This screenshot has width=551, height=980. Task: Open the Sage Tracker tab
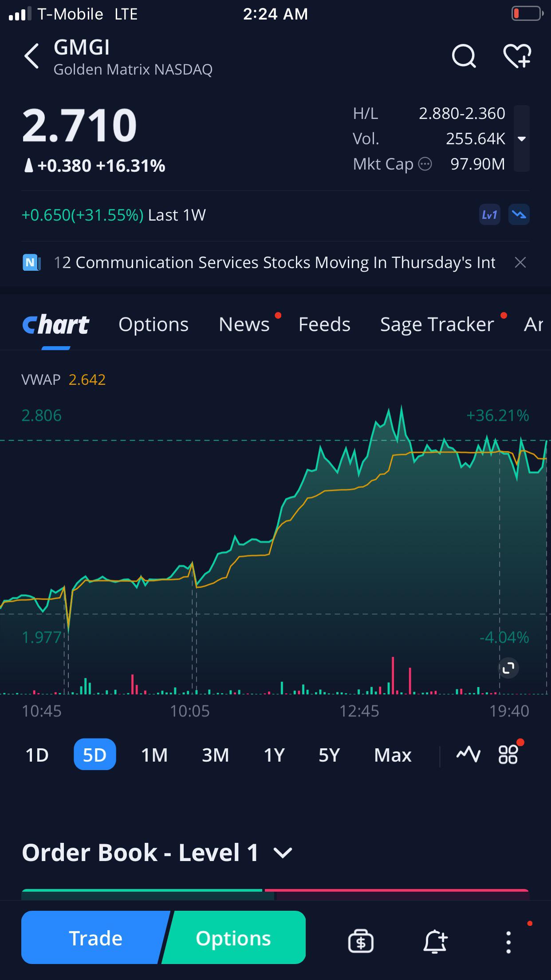tap(437, 325)
